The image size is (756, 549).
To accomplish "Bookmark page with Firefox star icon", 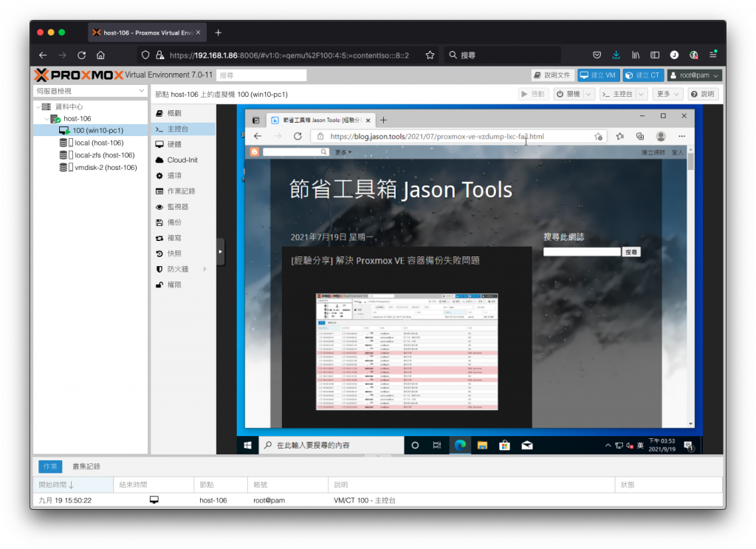I will 430,55.
